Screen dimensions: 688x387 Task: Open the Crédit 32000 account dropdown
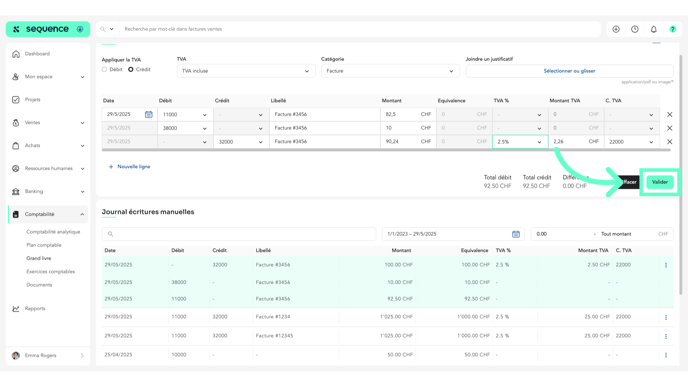coord(241,142)
